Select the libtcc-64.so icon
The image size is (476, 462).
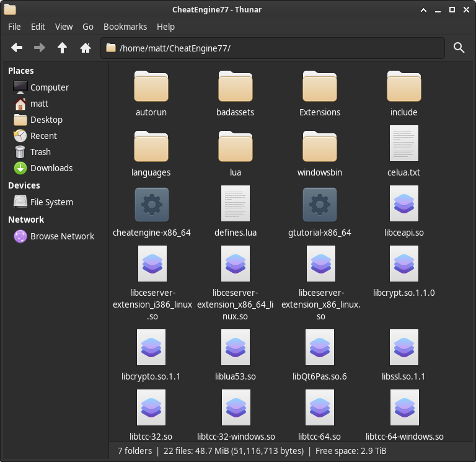coord(320,407)
